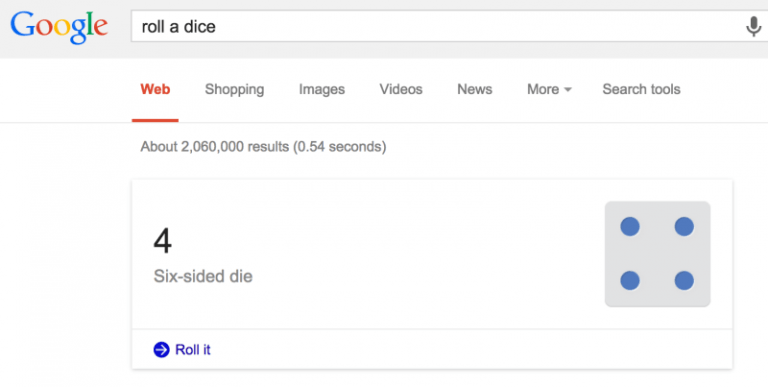Click the four-dot die image
768x387 pixels.
tap(657, 254)
